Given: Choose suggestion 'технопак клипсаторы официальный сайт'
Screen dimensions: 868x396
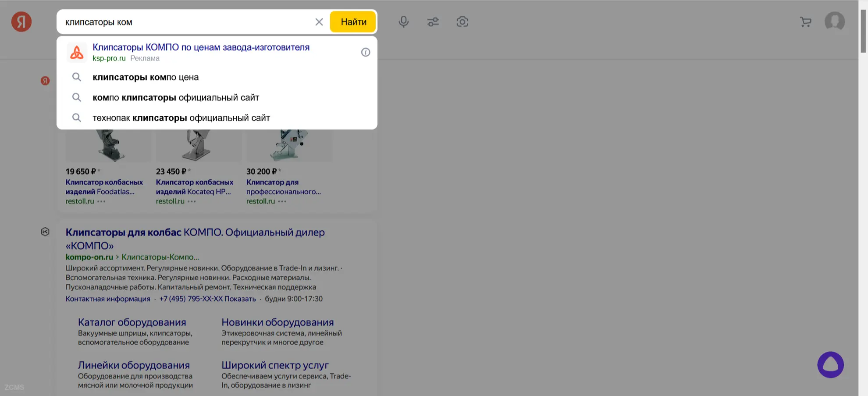Looking at the screenshot, I should pos(181,118).
